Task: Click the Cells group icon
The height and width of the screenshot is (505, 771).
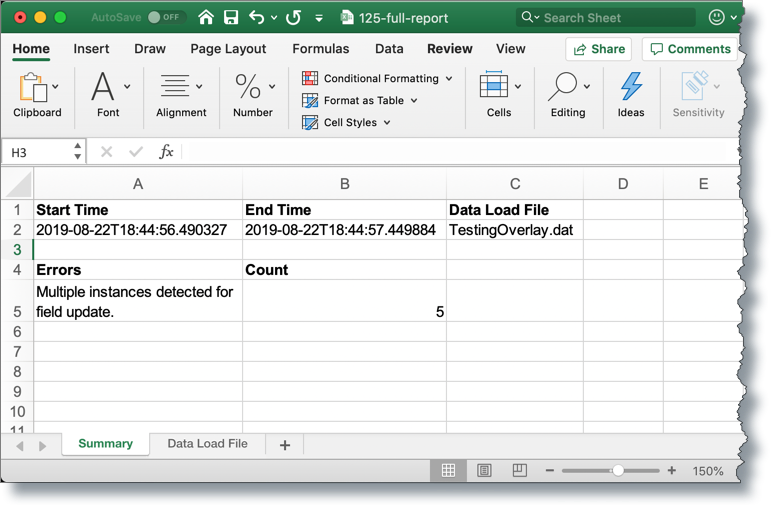Action: (494, 86)
